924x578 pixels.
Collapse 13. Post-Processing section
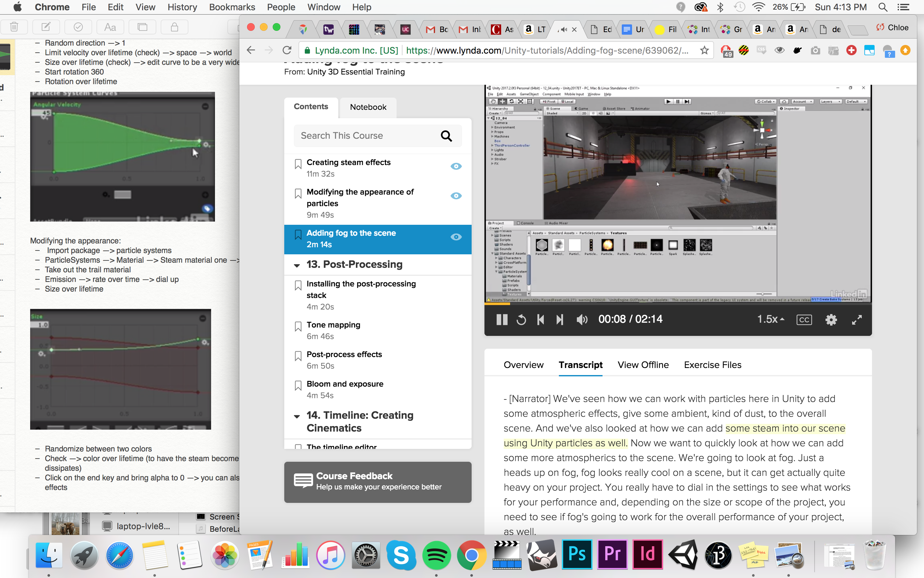pos(297,265)
